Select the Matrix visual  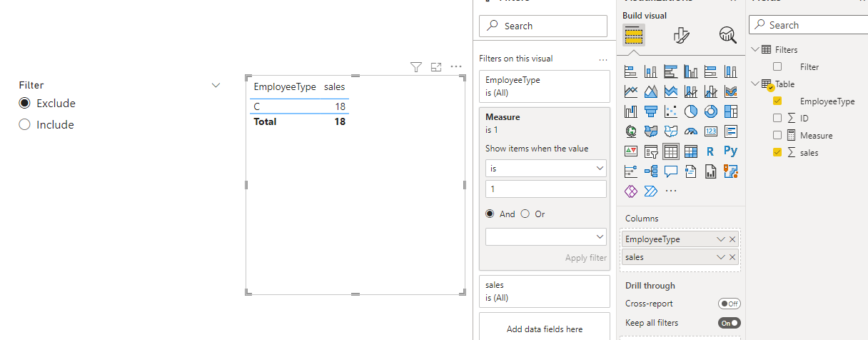[691, 151]
